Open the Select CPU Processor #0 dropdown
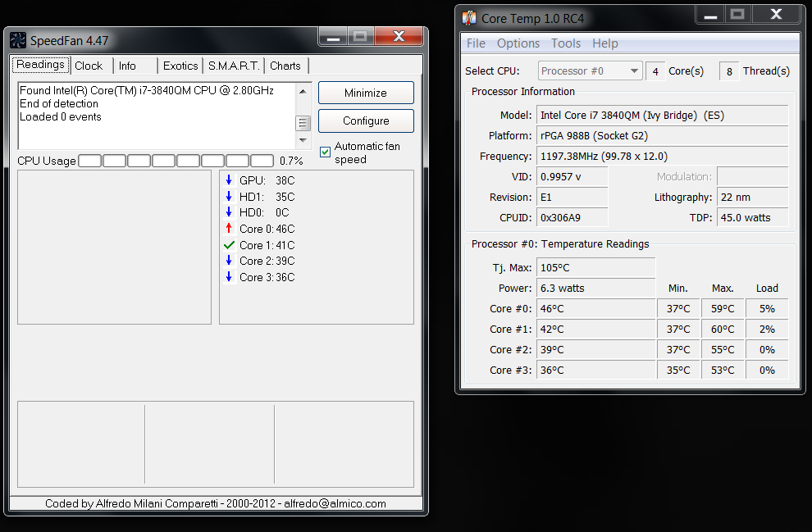The image size is (812, 532). pyautogui.click(x=591, y=70)
